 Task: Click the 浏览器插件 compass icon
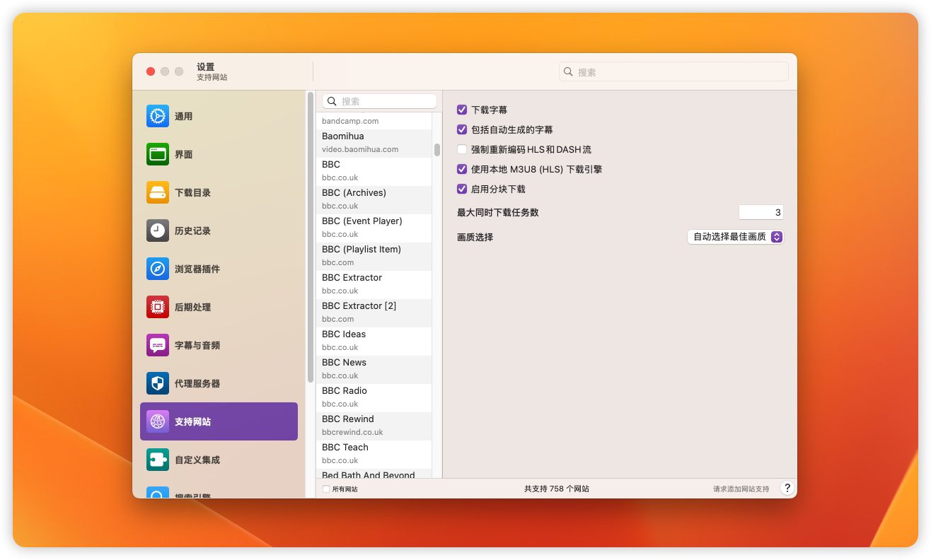[158, 269]
